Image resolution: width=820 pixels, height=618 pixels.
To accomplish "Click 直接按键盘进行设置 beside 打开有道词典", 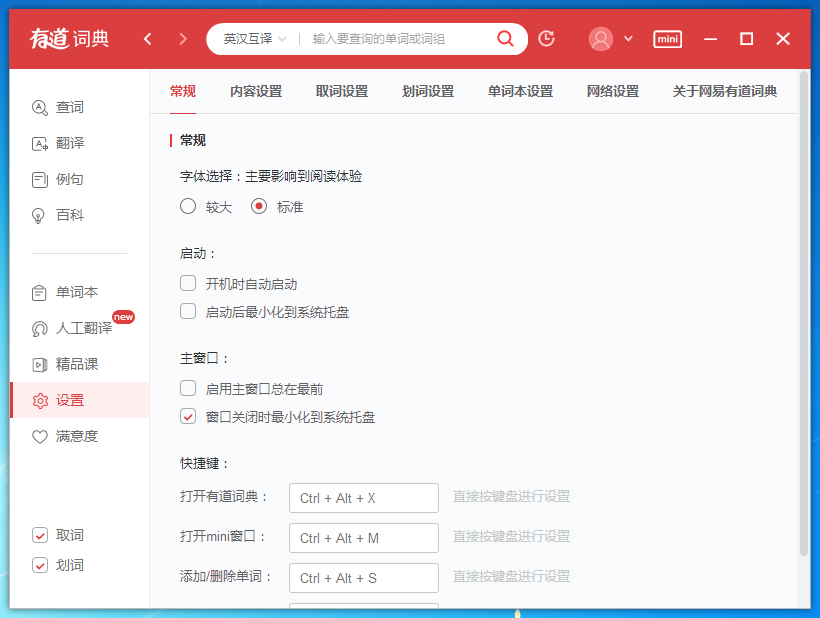I will tap(511, 497).
